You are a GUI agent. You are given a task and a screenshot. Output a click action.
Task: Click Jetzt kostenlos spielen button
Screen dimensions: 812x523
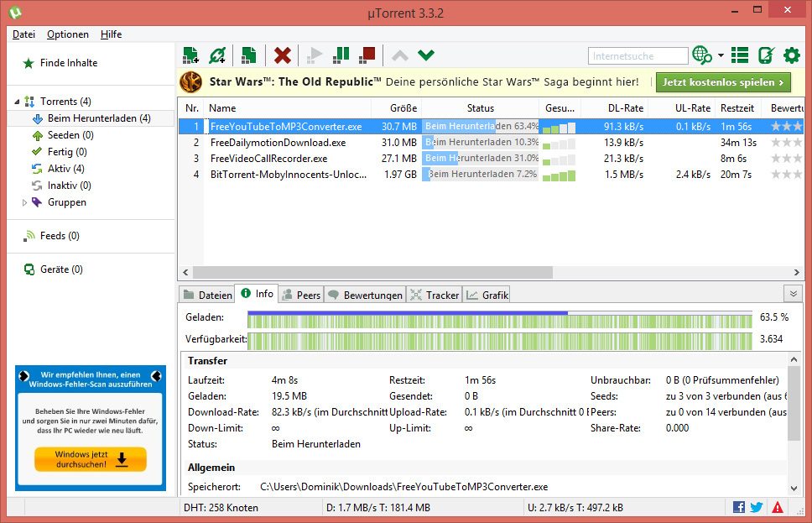click(x=723, y=82)
